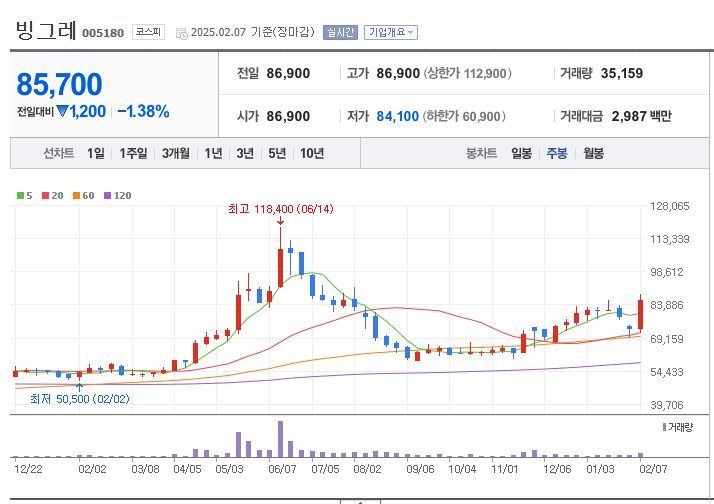The height and width of the screenshot is (504, 714).
Task: Click the 2025.02.07 기준(장마감) date text
Action: pos(253,32)
